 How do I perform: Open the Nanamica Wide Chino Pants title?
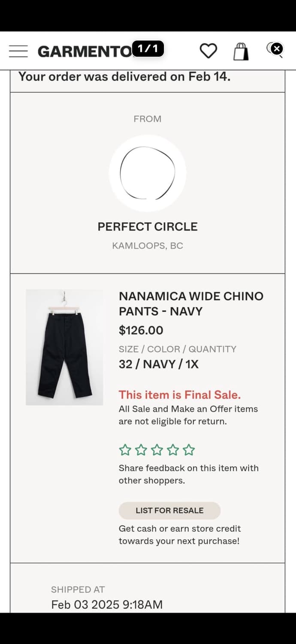[191, 304]
